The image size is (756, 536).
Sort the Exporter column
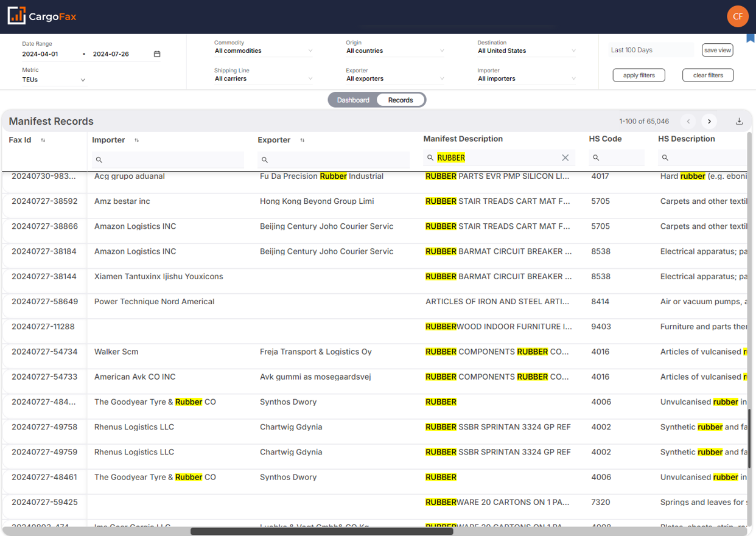click(303, 141)
